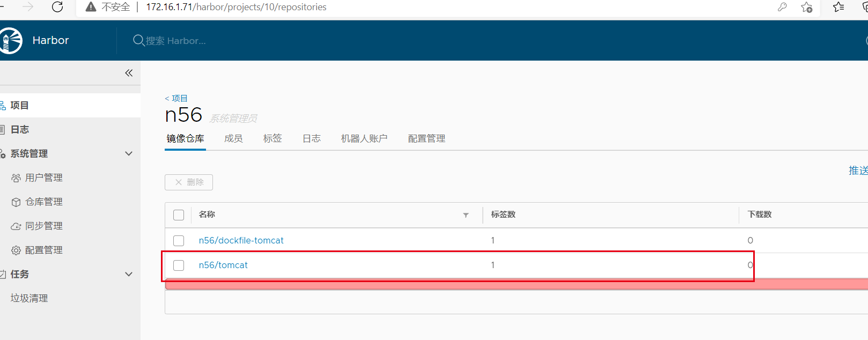Focus the 搜索 Harbor search field
The height and width of the screenshot is (340, 868).
176,41
